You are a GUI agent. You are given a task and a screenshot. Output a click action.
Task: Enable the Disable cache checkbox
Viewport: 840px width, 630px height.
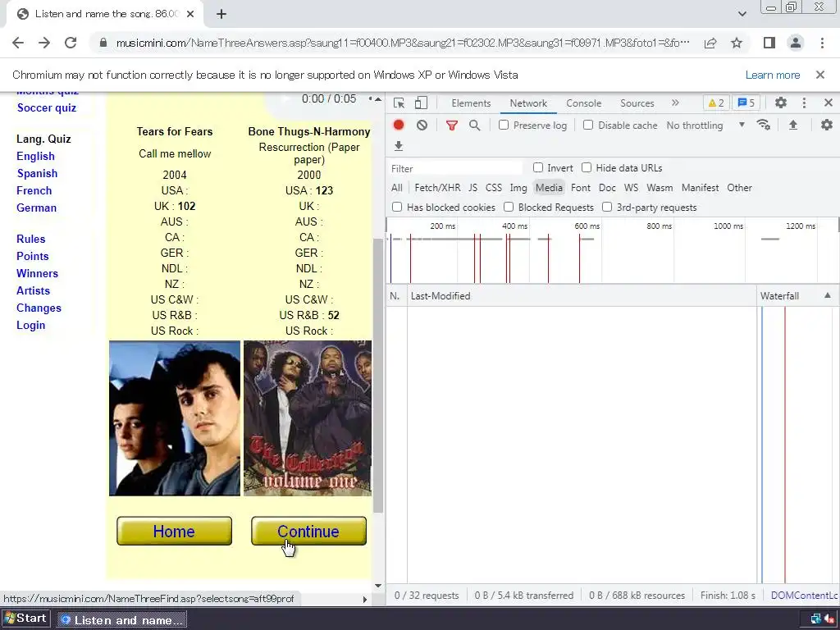pyautogui.click(x=588, y=125)
